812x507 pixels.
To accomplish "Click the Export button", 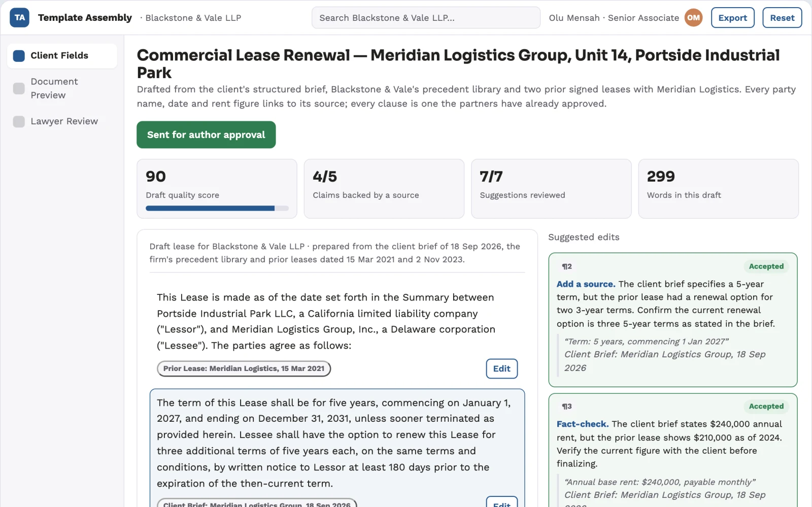I will pyautogui.click(x=732, y=18).
